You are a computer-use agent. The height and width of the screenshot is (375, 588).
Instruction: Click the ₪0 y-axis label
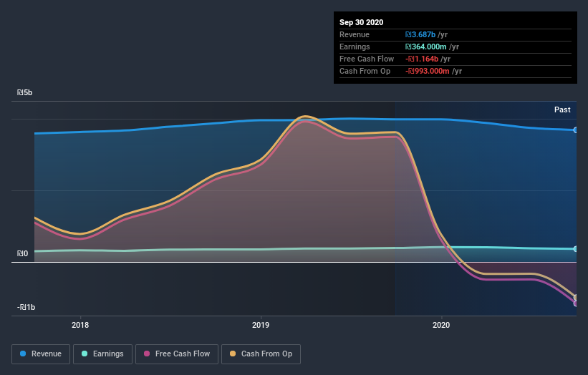tap(22, 253)
